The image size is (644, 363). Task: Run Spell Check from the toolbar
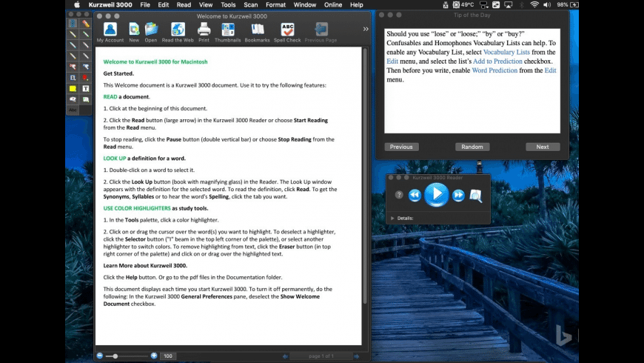click(x=287, y=30)
